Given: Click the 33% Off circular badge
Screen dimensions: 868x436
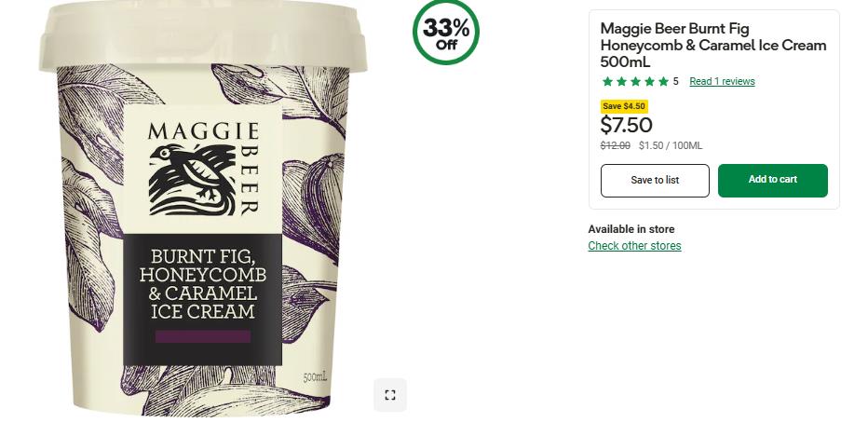Looking at the screenshot, I should [x=446, y=33].
